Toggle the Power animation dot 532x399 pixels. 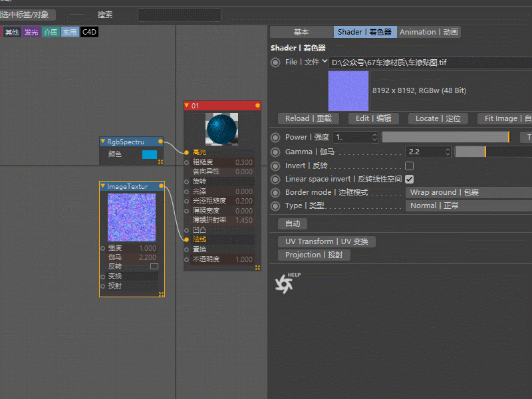click(275, 138)
